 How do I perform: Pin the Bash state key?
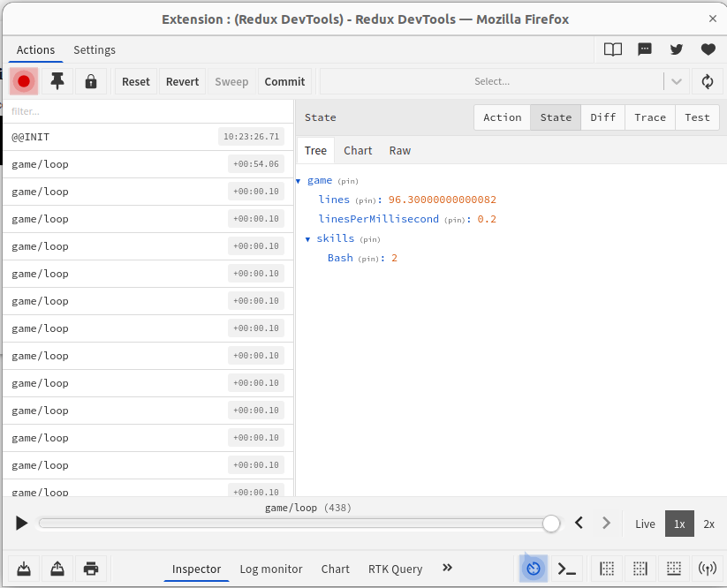point(368,259)
